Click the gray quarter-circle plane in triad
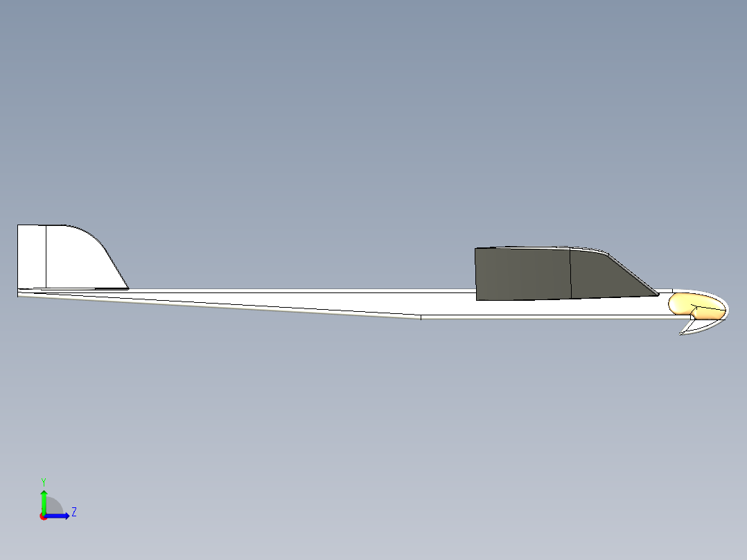This screenshot has width=747, height=560. point(52,508)
